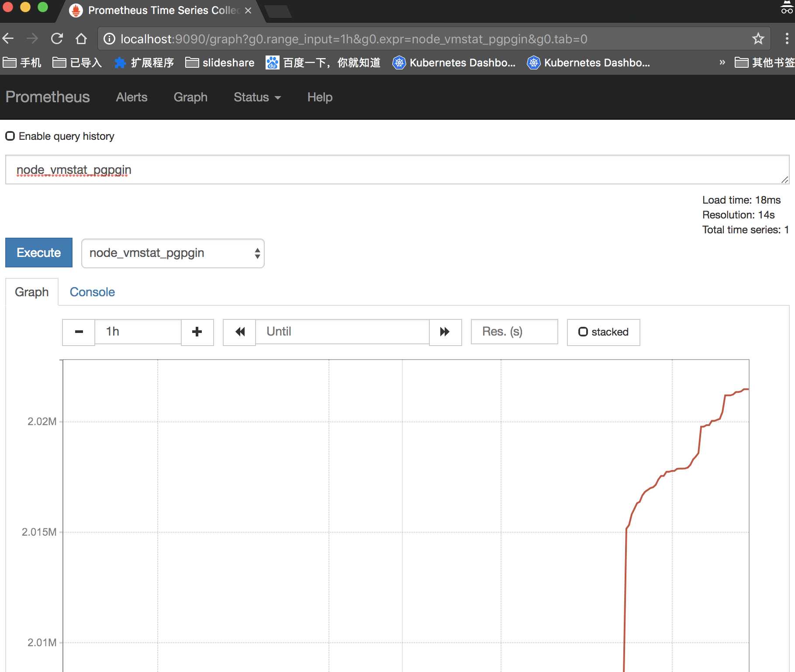
Task: Toggle the stacked graph checkbox
Action: pos(583,332)
